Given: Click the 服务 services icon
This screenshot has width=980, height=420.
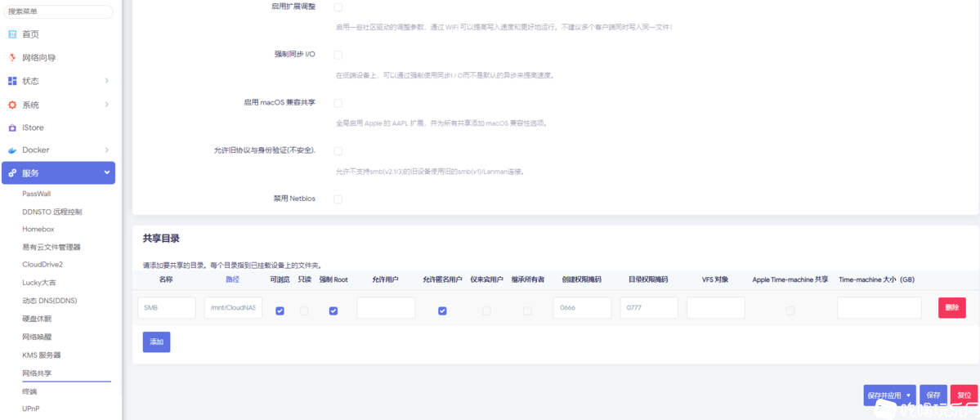Looking at the screenshot, I should 12,173.
